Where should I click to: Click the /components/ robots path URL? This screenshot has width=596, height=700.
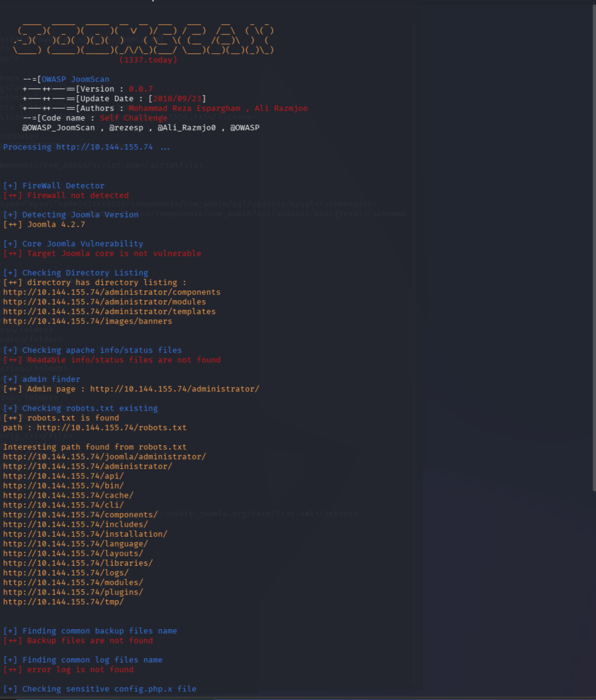[80, 515]
